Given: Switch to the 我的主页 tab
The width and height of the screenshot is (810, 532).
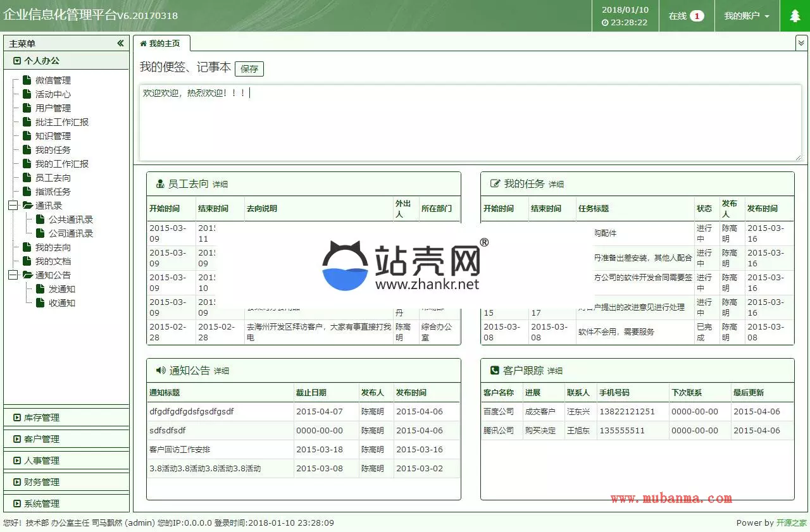Looking at the screenshot, I should (x=164, y=44).
